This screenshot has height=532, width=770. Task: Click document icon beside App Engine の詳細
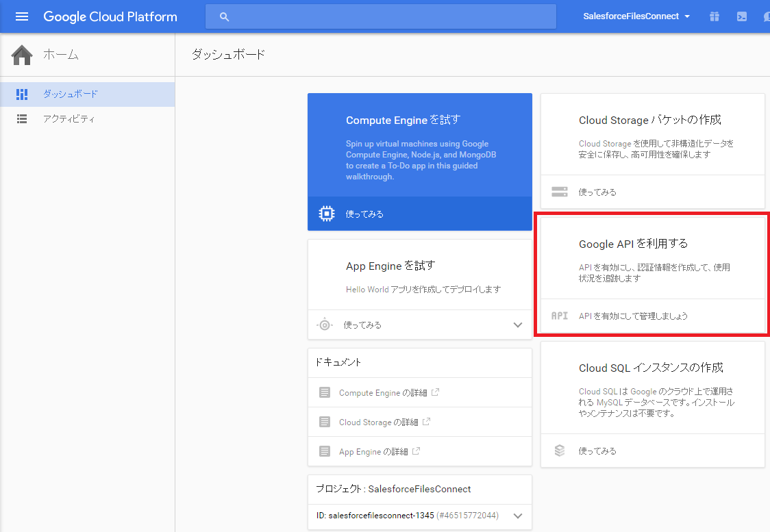(x=325, y=451)
